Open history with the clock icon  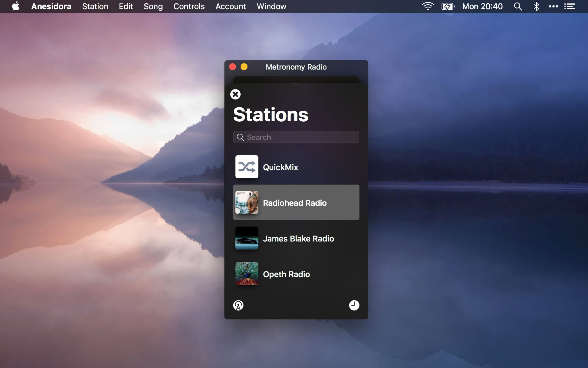(354, 305)
